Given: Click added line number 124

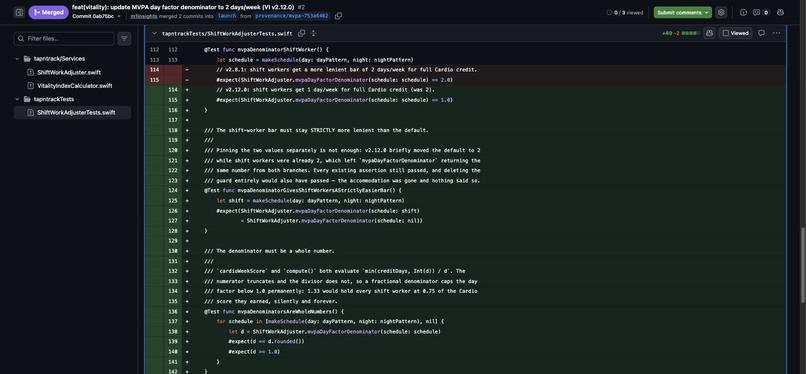Looking at the screenshot, I should [173, 191].
